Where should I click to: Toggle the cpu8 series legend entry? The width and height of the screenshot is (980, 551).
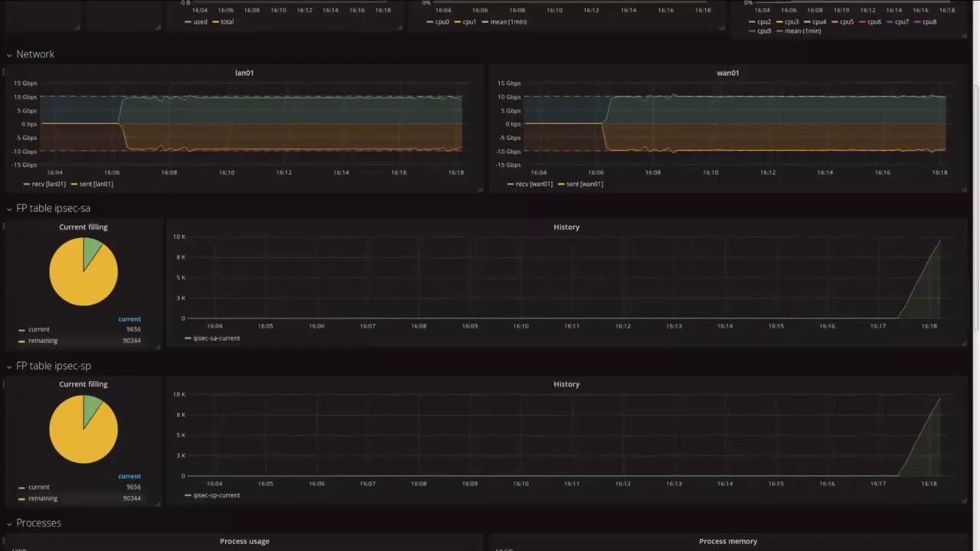925,21
